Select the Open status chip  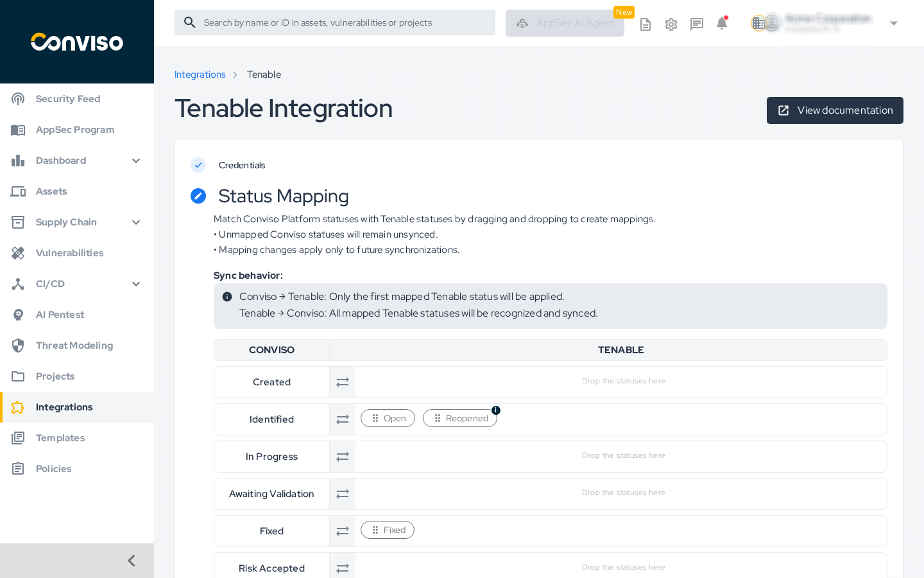pyautogui.click(x=388, y=418)
